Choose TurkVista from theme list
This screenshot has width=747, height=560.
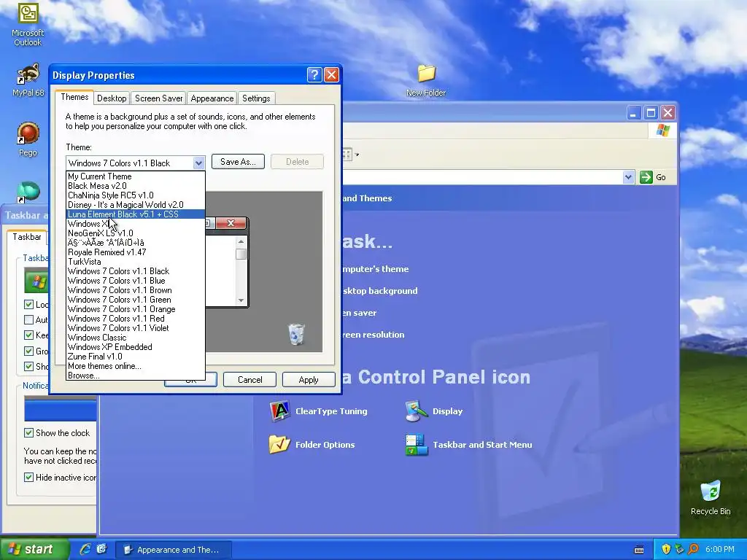(x=135, y=262)
